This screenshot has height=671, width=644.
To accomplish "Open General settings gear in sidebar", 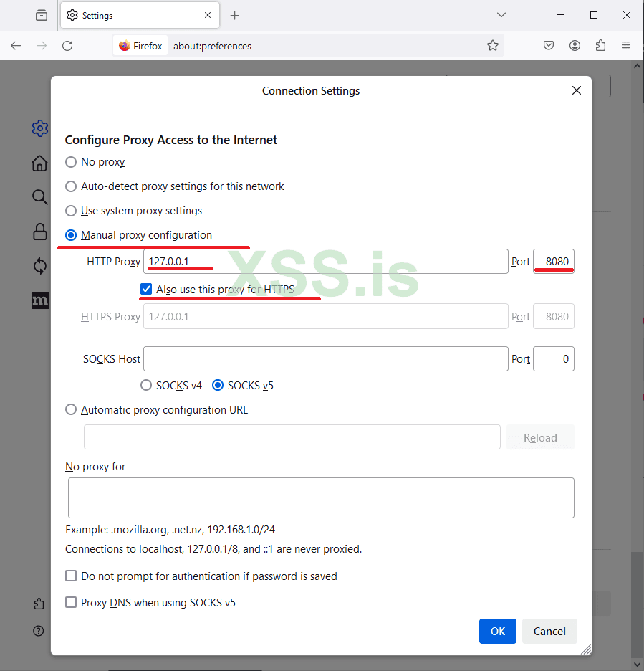I will click(x=40, y=128).
